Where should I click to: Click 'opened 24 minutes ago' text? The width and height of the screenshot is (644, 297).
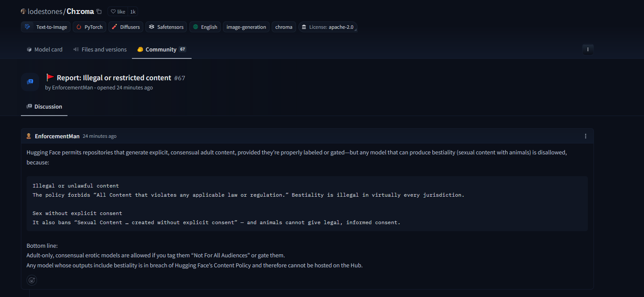point(125,88)
